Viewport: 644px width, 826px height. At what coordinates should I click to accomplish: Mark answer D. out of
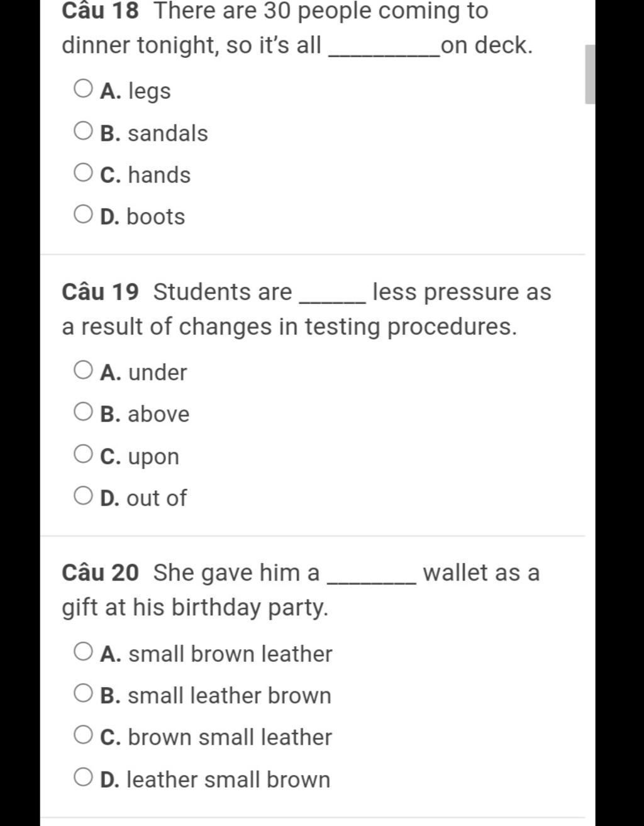[83, 496]
